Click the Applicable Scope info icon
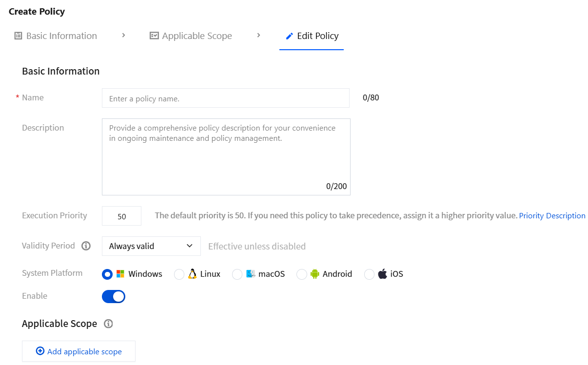The width and height of the screenshot is (588, 365). (x=109, y=324)
